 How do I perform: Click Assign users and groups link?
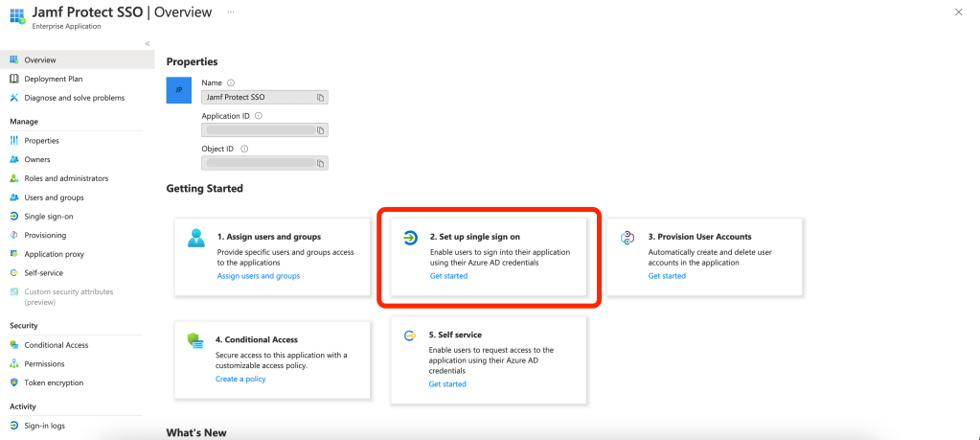point(258,276)
